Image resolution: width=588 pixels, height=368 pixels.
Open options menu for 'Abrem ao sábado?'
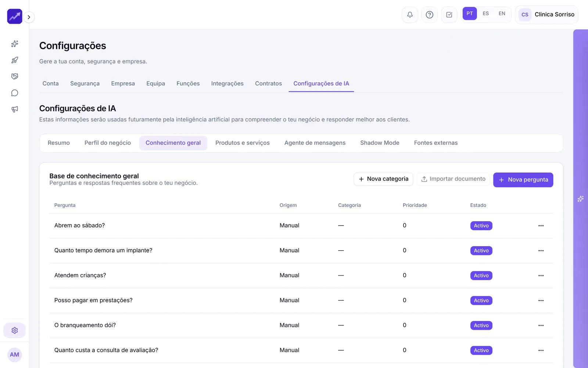pos(541,226)
